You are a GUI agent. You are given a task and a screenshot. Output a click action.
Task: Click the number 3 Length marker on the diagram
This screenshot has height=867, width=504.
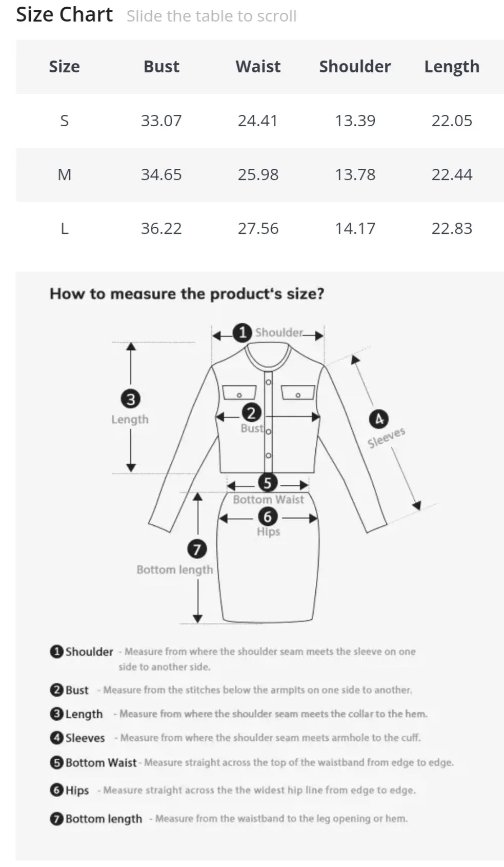point(131,399)
